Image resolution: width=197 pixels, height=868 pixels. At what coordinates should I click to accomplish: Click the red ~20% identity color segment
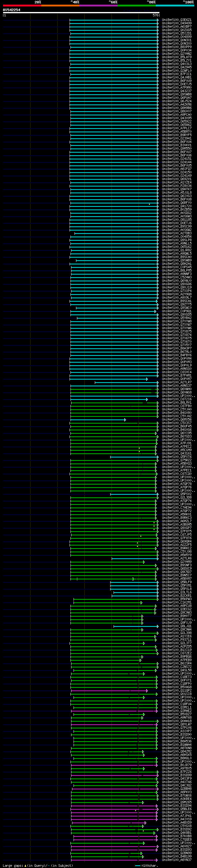[22, 6]
